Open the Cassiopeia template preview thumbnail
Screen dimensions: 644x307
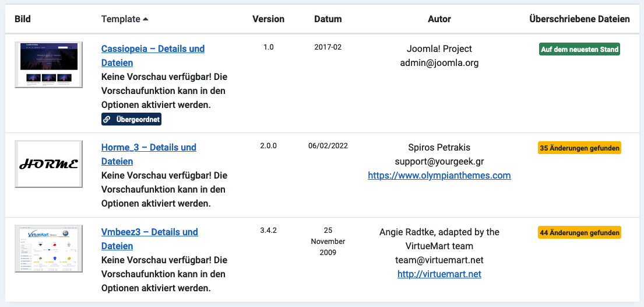(x=48, y=65)
